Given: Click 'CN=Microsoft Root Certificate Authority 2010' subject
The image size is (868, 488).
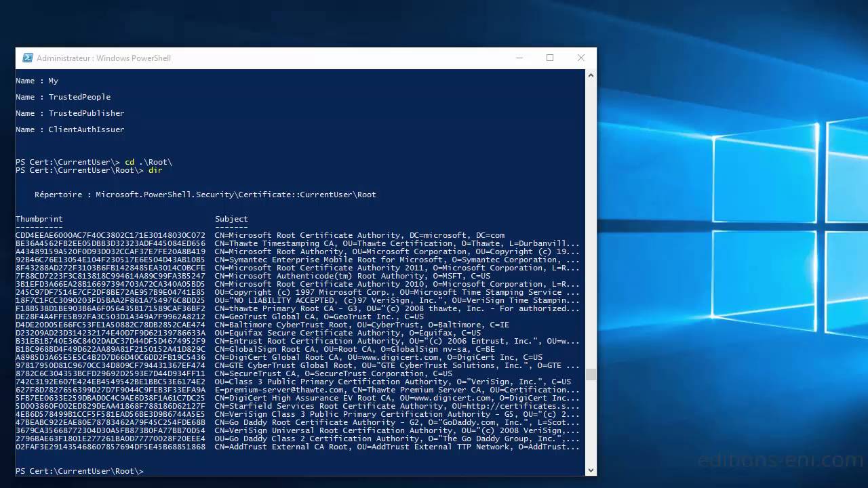Looking at the screenshot, I should click(397, 284).
